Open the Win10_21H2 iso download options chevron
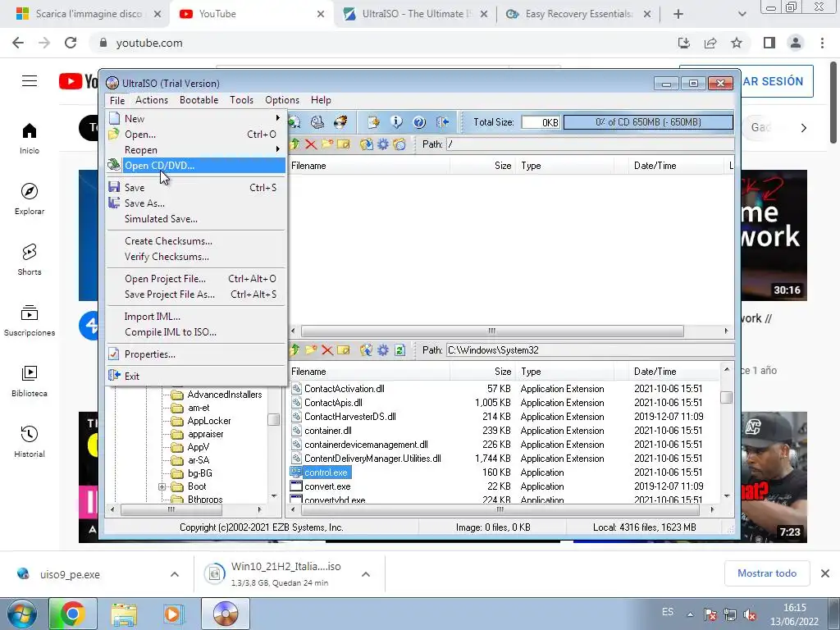Image resolution: width=840 pixels, height=630 pixels. [x=366, y=574]
